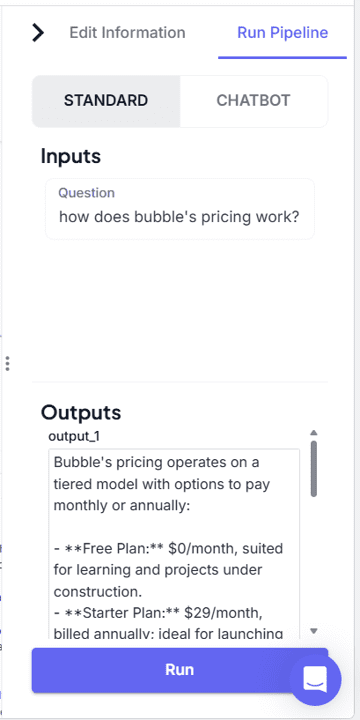Click the output_1 label

click(x=74, y=437)
